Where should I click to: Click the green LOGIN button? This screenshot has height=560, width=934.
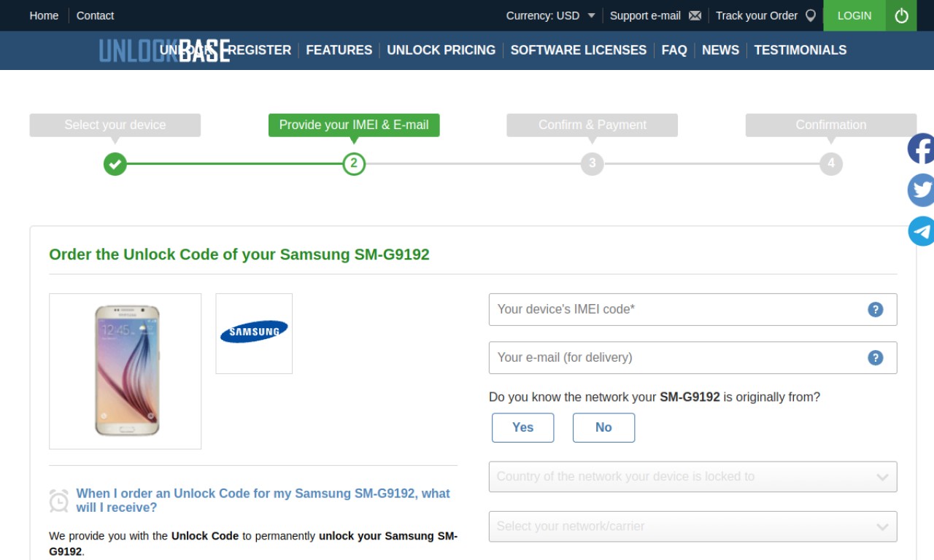tap(854, 15)
